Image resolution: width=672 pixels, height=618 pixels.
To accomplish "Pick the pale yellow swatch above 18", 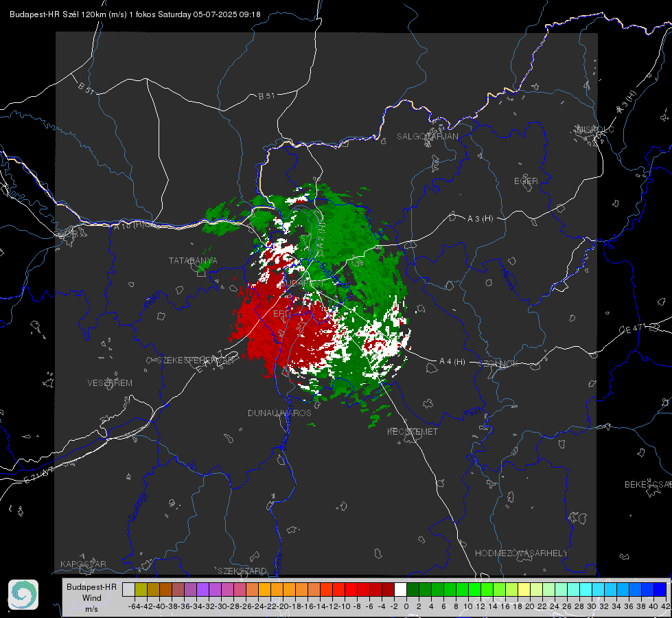I will [524, 589].
